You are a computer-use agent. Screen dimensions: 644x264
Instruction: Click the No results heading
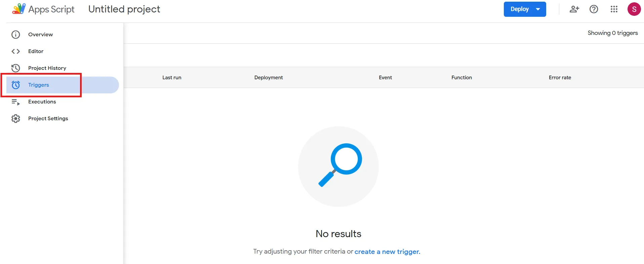click(338, 234)
